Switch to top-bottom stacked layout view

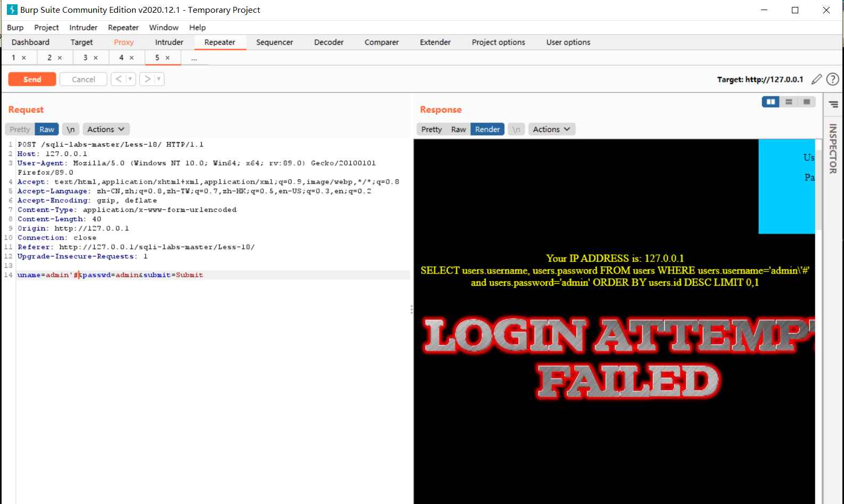789,102
